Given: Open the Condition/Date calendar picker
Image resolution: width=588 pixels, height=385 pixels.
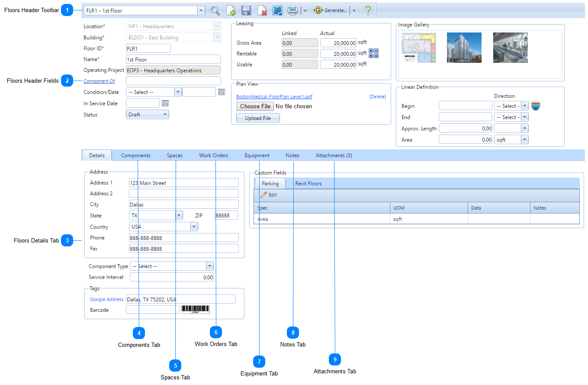Looking at the screenshot, I should point(222,92).
